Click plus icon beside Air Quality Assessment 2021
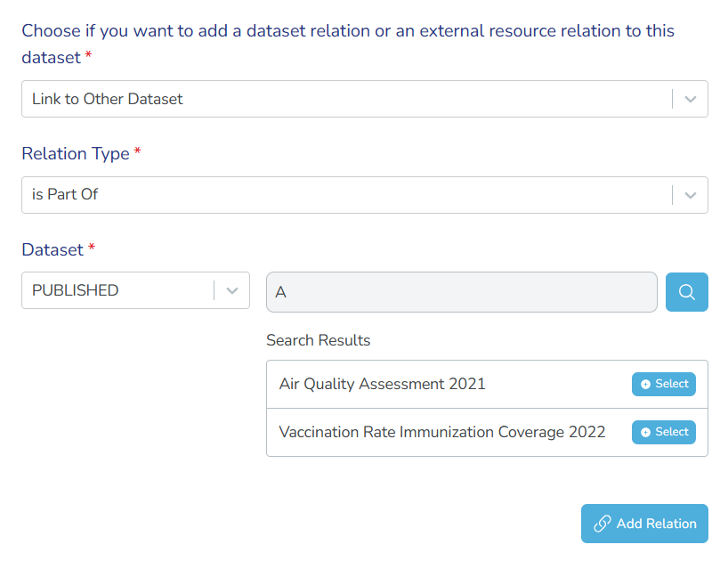This screenshot has width=728, height=561. click(646, 385)
